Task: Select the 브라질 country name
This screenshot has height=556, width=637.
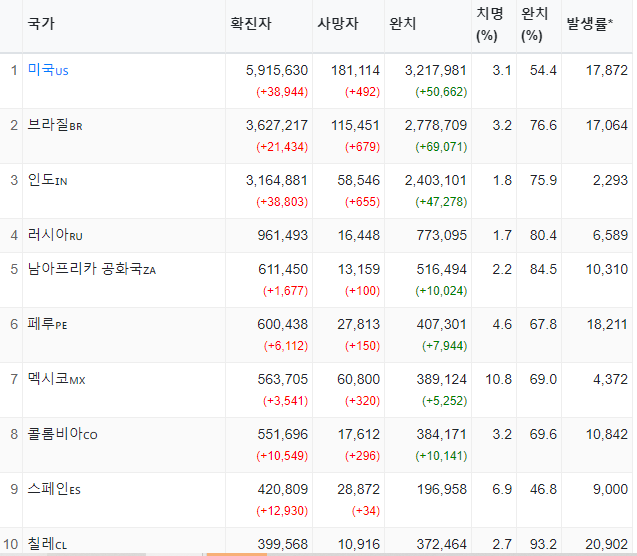Action: pos(54,125)
